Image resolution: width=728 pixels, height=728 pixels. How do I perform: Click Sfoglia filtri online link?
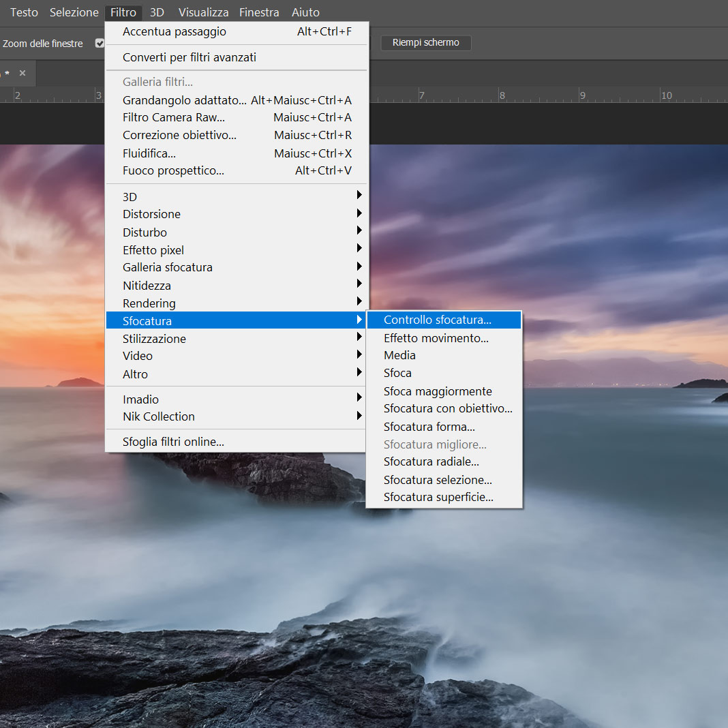[173, 442]
